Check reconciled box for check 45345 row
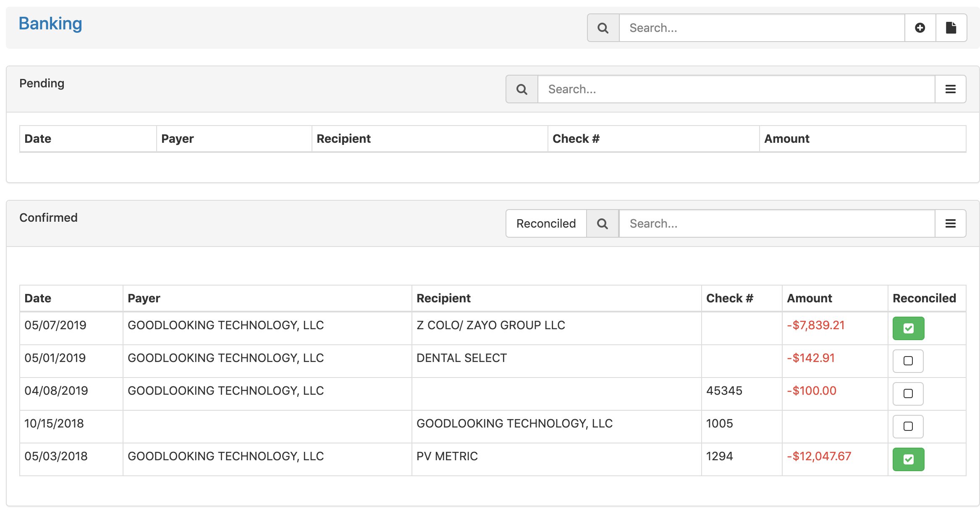980x514 pixels. [x=908, y=394]
